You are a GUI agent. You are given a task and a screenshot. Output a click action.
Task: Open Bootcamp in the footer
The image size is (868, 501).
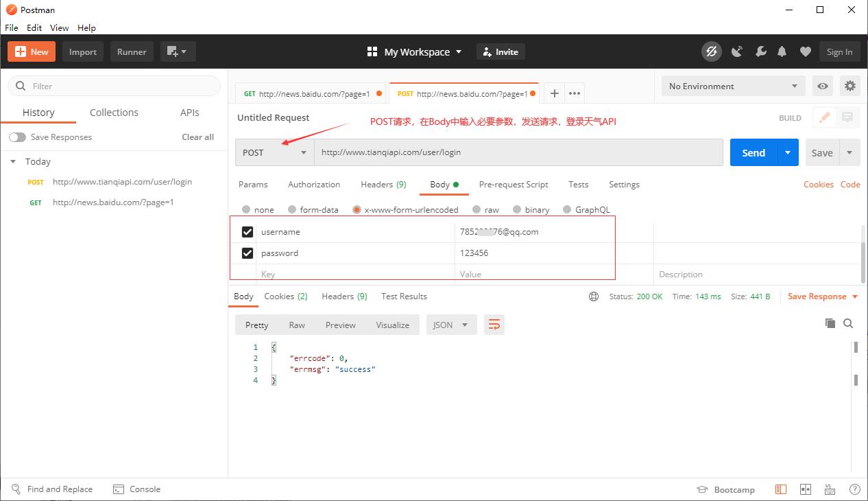(x=725, y=489)
